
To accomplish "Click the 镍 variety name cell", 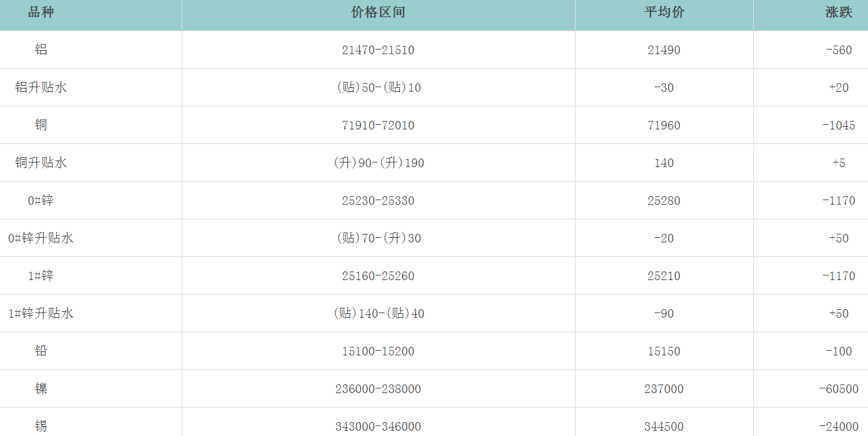I will coord(41,388).
